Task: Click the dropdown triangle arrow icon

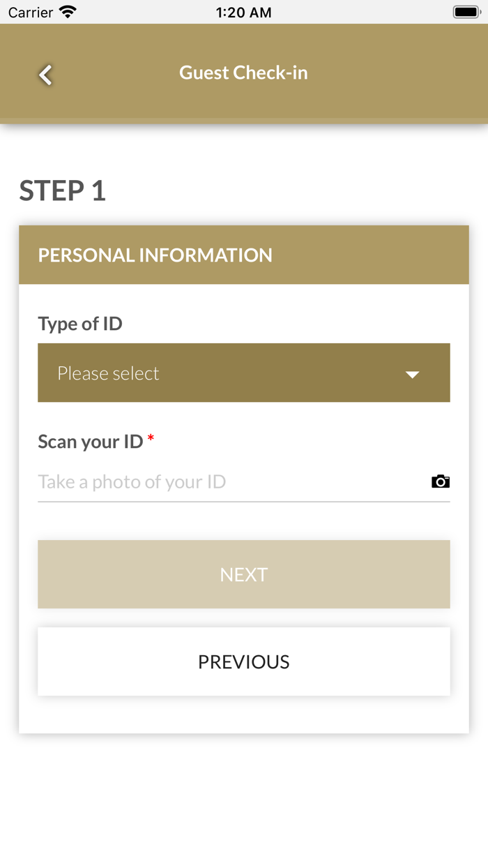Action: (x=412, y=375)
